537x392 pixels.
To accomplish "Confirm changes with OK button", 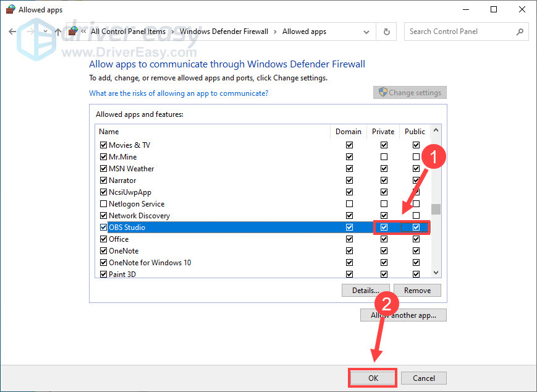I will point(373,378).
